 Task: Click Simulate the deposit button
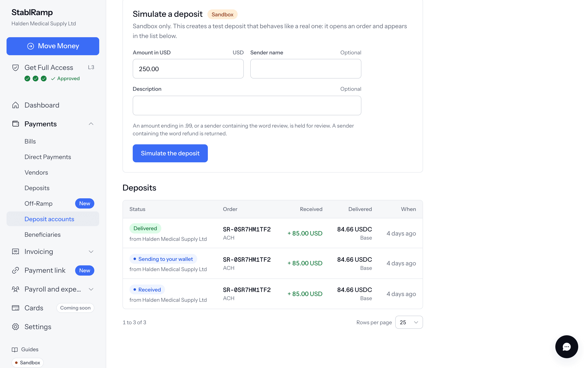(170, 153)
